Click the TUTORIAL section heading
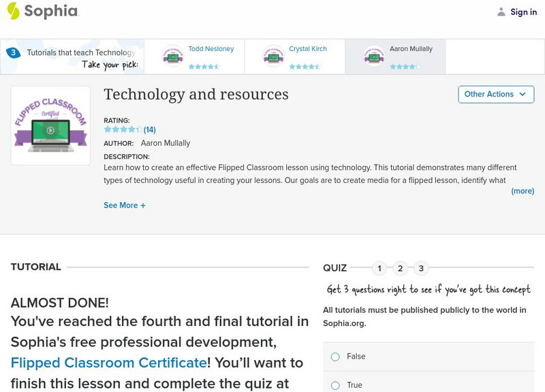 pos(36,267)
